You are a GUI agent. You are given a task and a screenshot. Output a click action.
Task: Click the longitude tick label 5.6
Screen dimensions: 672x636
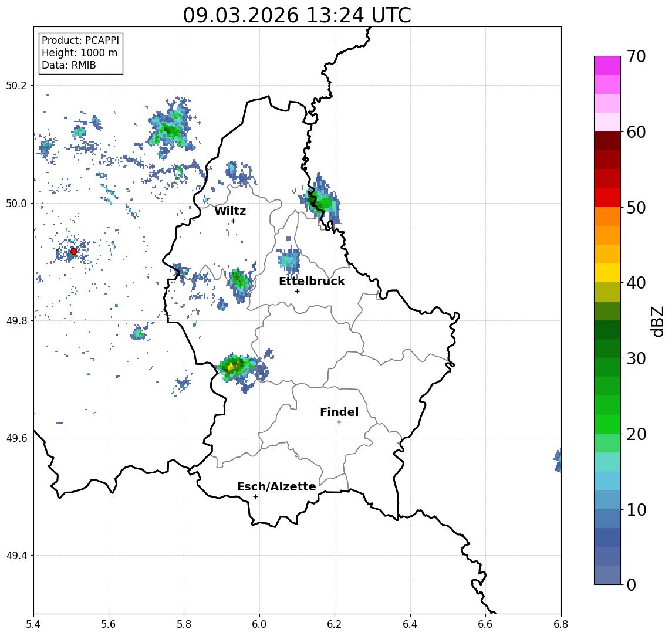click(109, 624)
